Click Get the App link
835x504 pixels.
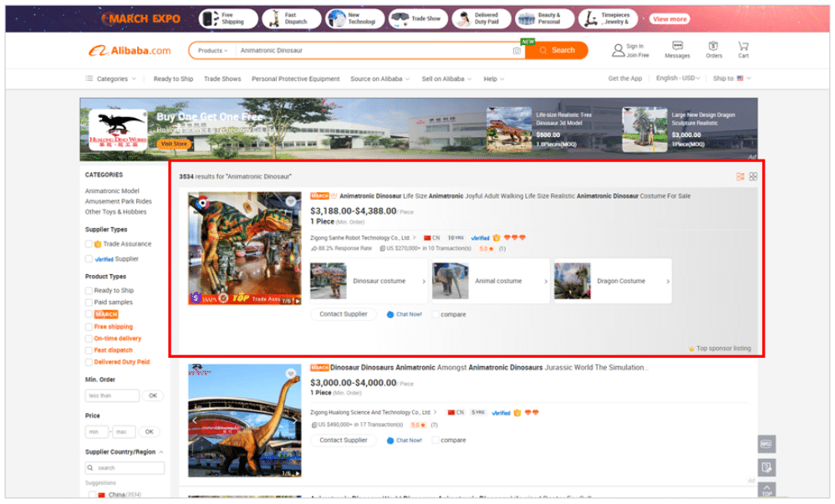coord(624,79)
